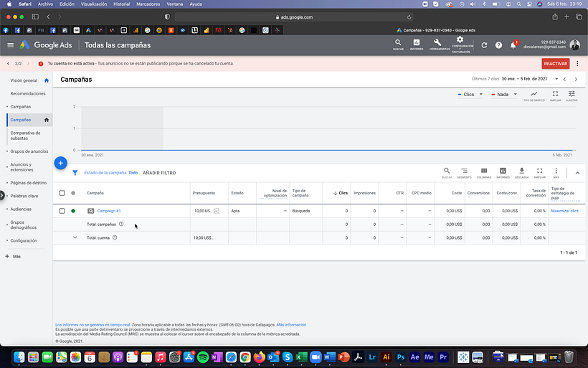
Task: Click the Tipo de gráfico chart icon
Action: point(534,95)
